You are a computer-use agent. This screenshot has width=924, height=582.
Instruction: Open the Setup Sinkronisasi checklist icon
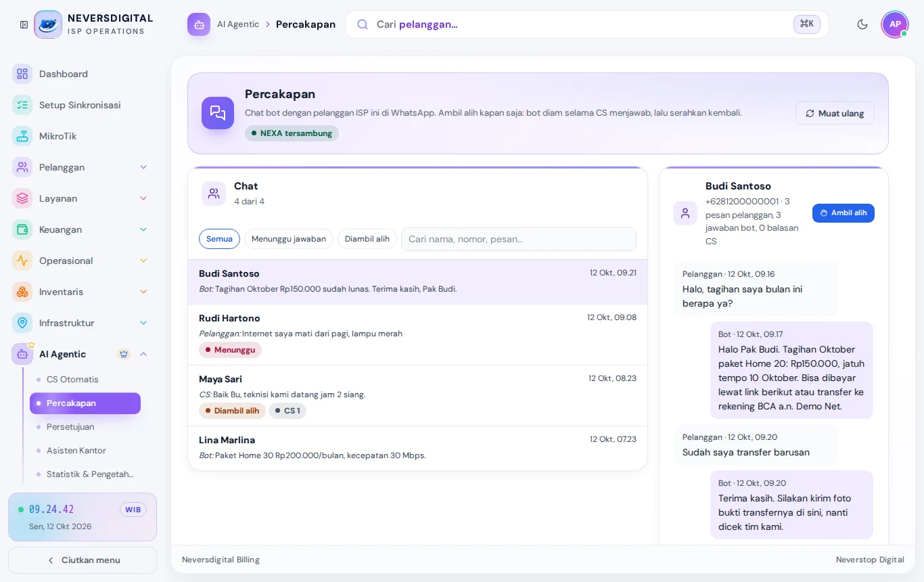(x=22, y=105)
